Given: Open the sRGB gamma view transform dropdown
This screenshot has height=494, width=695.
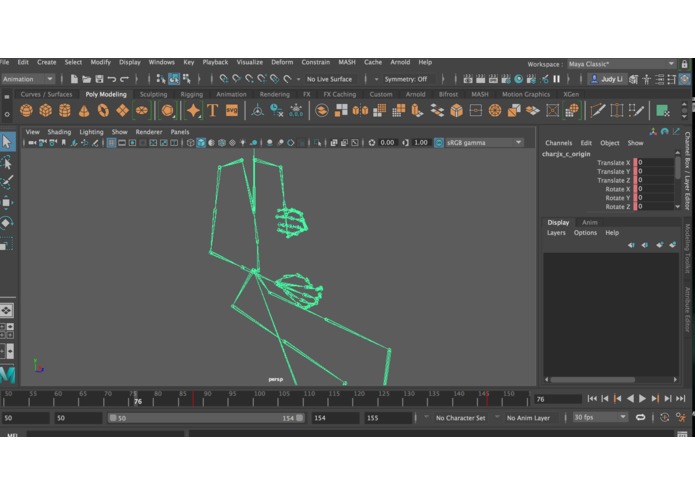Looking at the screenshot, I should pyautogui.click(x=484, y=143).
